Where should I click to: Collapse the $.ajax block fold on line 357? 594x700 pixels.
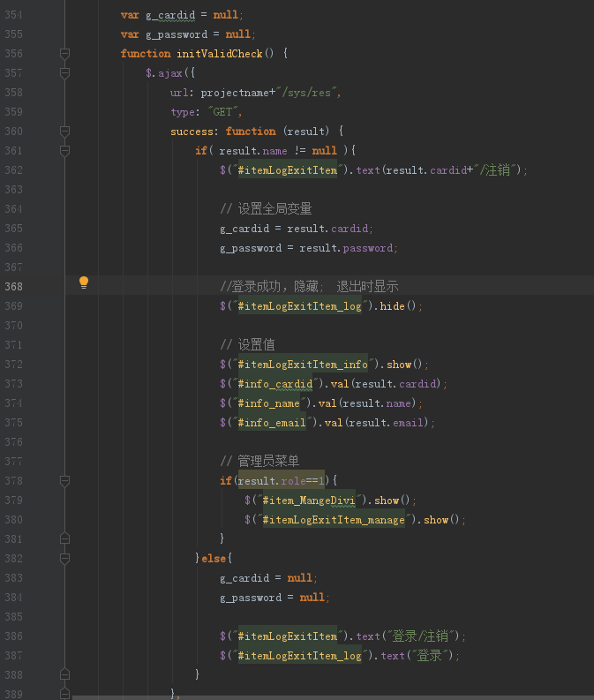pyautogui.click(x=64, y=72)
